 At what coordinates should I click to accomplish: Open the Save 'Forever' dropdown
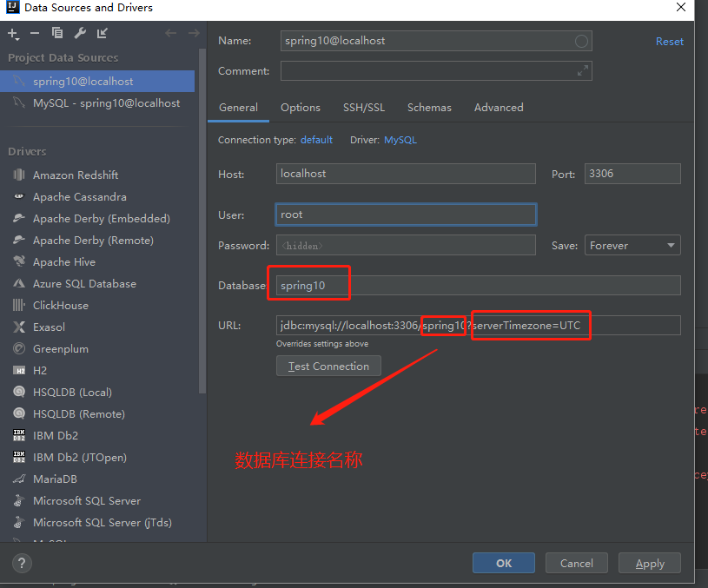point(632,245)
